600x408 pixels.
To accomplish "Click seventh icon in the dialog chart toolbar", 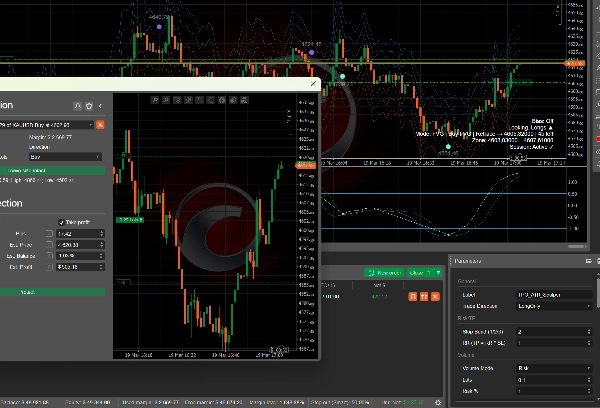I will pyautogui.click(x=222, y=100).
